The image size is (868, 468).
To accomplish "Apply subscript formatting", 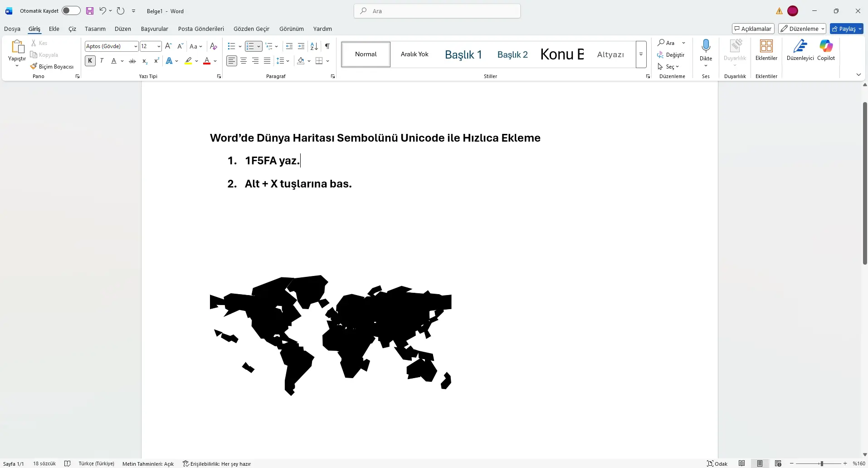I will tap(144, 61).
